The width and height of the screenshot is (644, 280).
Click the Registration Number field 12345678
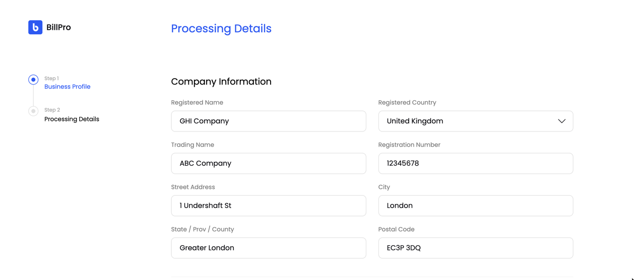point(475,164)
